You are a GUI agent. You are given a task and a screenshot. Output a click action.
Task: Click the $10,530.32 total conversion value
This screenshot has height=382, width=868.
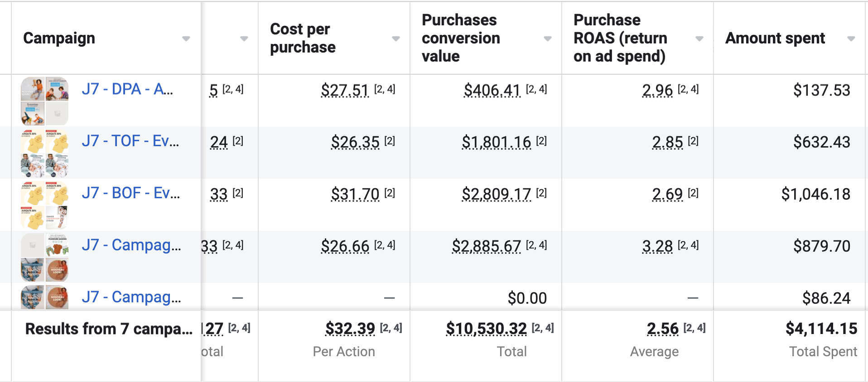point(486,329)
